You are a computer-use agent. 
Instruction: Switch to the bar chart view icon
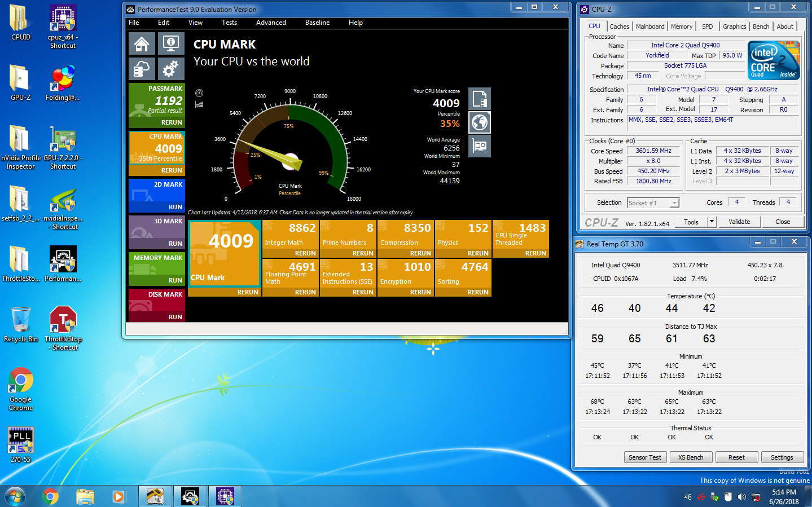click(x=199, y=105)
